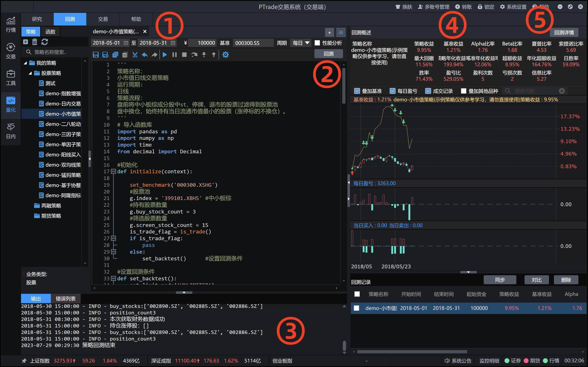Open the 周期 每日 dropdown
The image size is (588, 367).
click(301, 43)
